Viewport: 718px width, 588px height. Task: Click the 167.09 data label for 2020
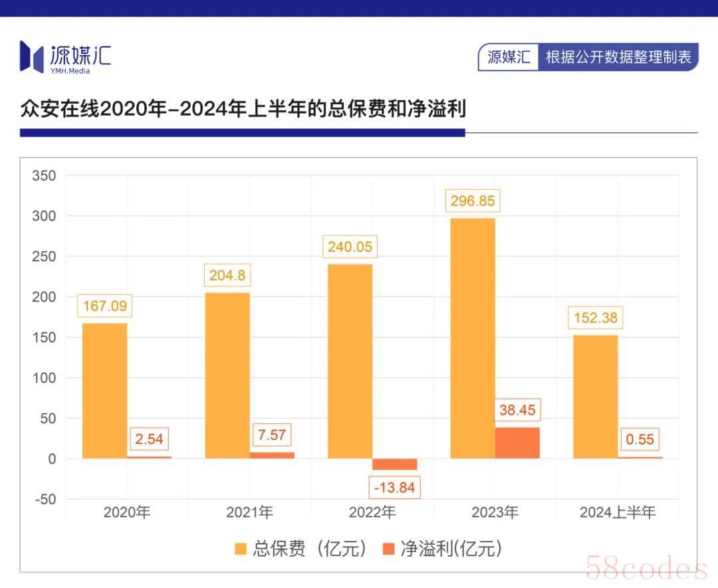(x=105, y=306)
